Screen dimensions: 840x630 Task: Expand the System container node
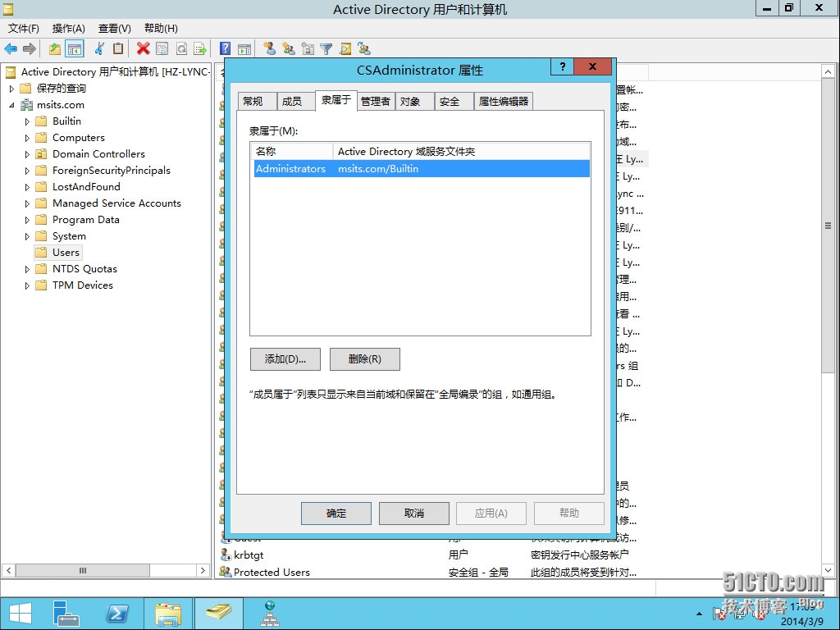tap(27, 236)
